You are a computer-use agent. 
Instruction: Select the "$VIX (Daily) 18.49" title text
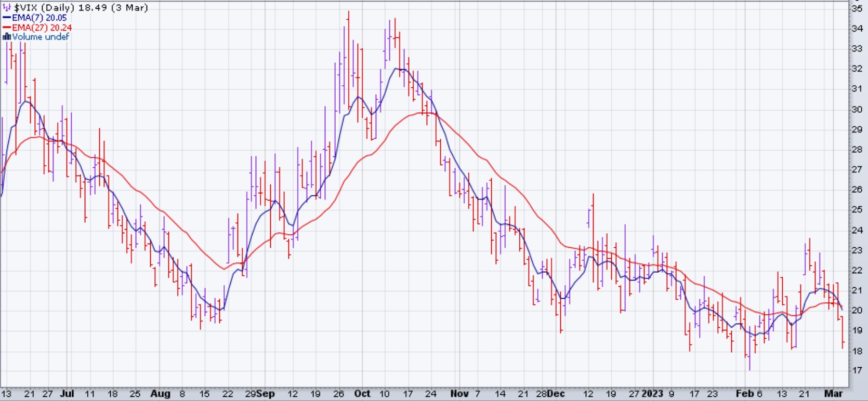[81, 8]
